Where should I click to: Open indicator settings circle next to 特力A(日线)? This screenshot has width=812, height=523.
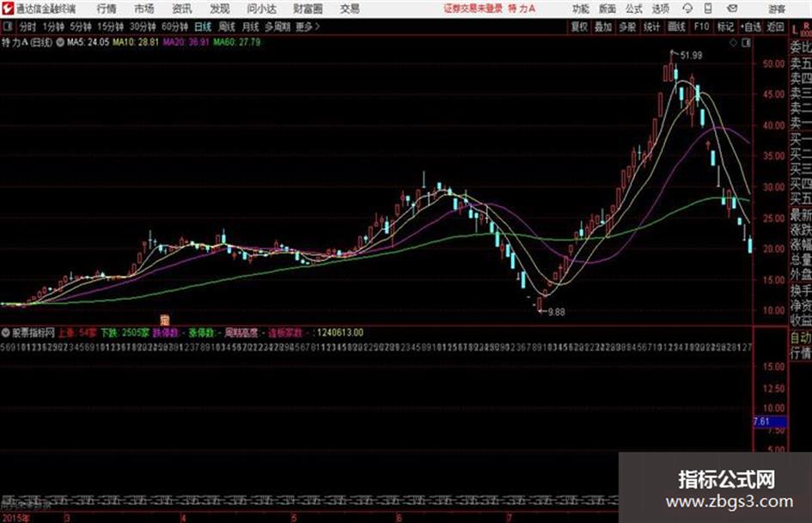(x=60, y=42)
